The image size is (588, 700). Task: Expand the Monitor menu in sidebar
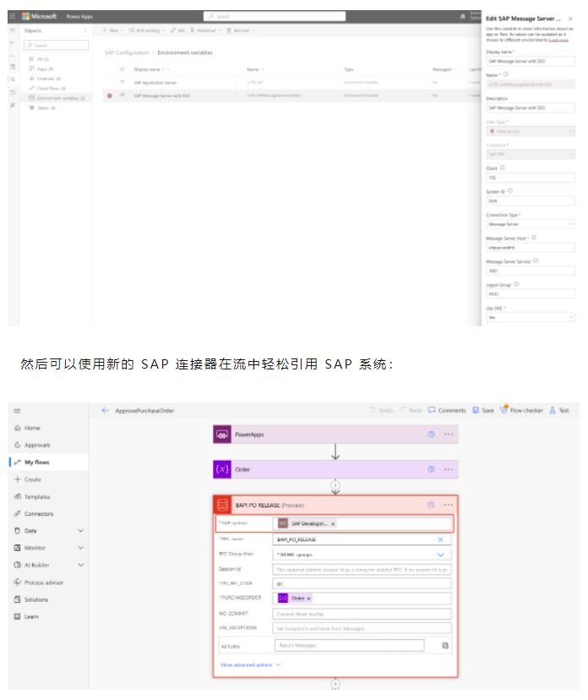pos(81,547)
